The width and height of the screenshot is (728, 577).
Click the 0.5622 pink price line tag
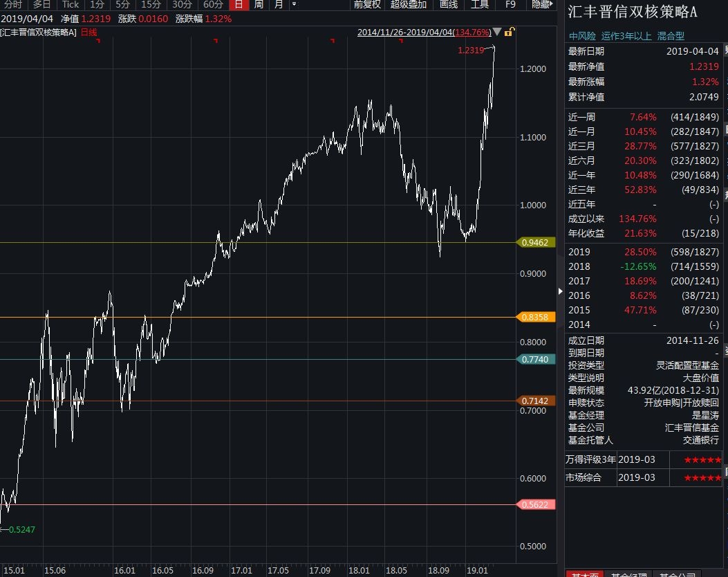[536, 504]
